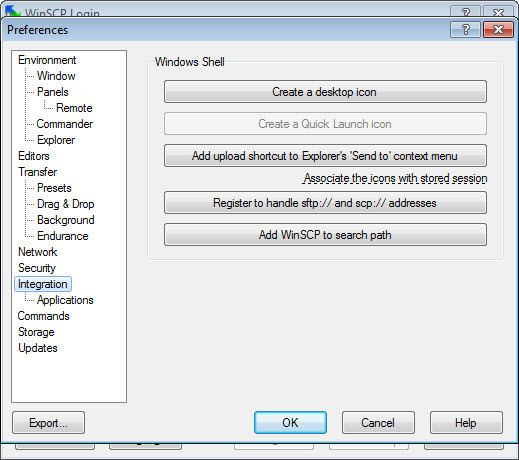Screen dimensions: 519x460
Task: Open the Window preferences page
Action: coord(56,76)
